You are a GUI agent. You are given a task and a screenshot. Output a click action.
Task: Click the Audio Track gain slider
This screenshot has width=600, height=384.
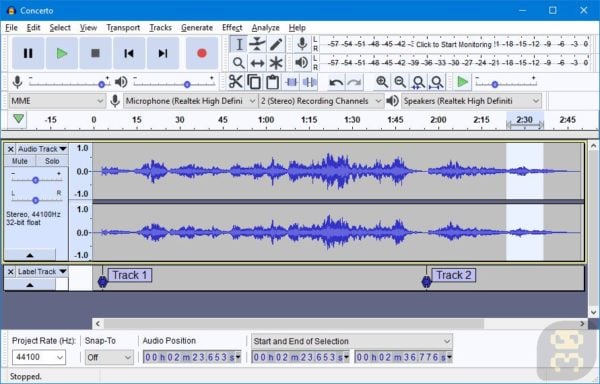pos(36,180)
